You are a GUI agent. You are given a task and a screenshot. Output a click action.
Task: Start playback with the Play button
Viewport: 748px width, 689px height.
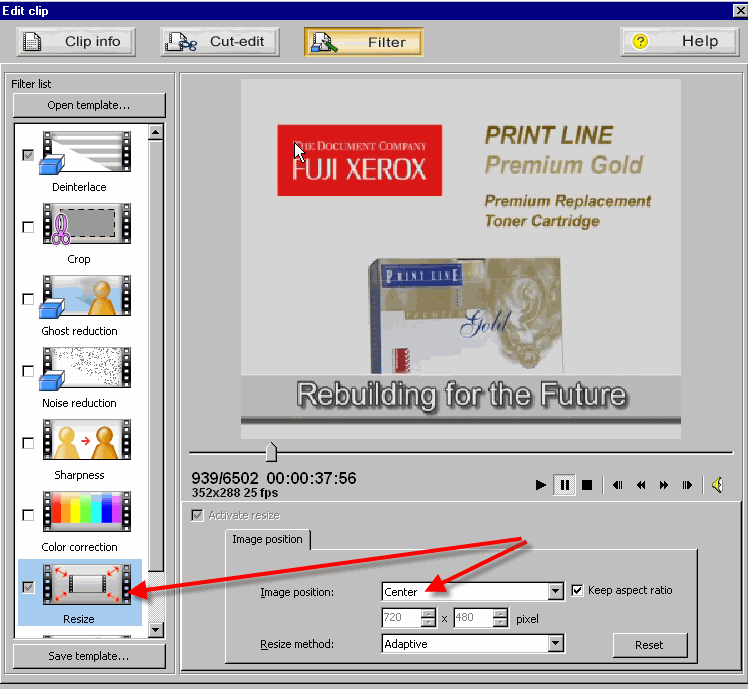pyautogui.click(x=540, y=485)
